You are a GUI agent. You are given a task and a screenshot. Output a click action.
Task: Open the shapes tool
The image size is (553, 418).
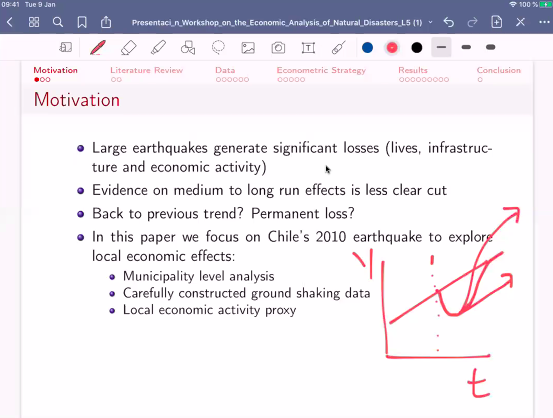[x=188, y=47]
